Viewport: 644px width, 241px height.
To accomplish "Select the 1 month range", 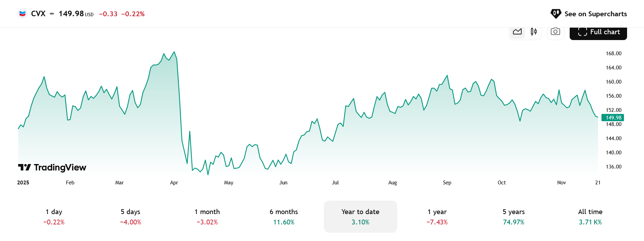I will coord(207,216).
